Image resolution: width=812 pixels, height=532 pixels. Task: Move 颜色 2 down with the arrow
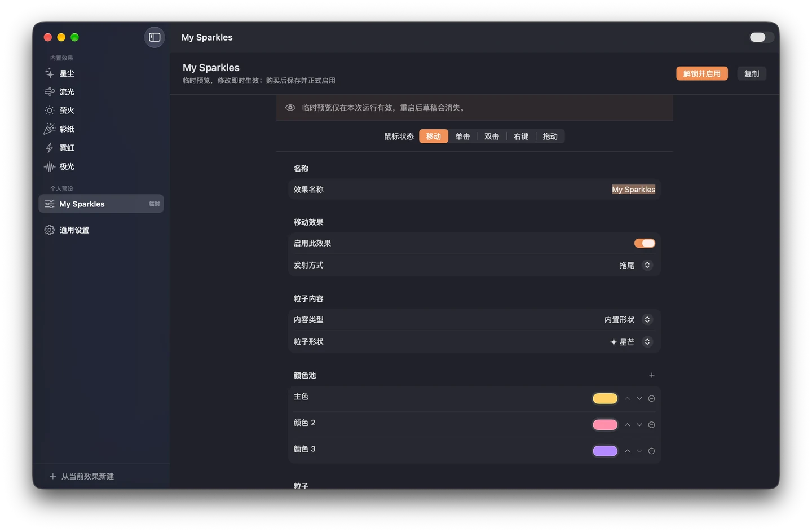pyautogui.click(x=639, y=425)
